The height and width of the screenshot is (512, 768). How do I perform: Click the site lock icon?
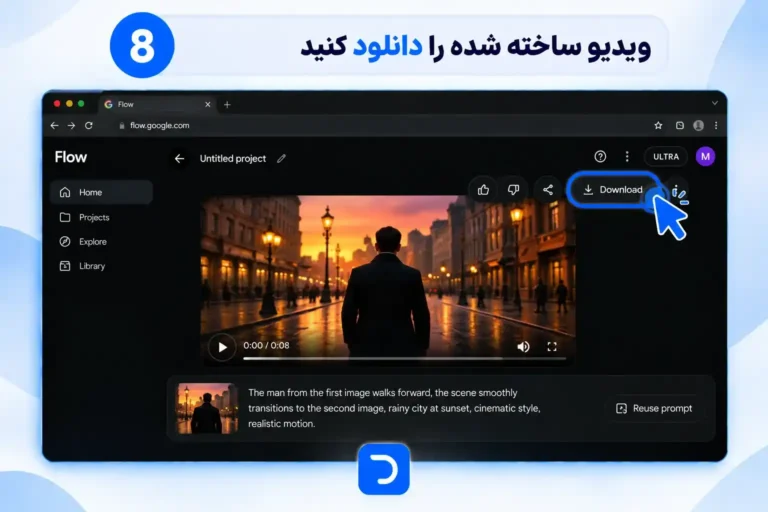(x=122, y=125)
